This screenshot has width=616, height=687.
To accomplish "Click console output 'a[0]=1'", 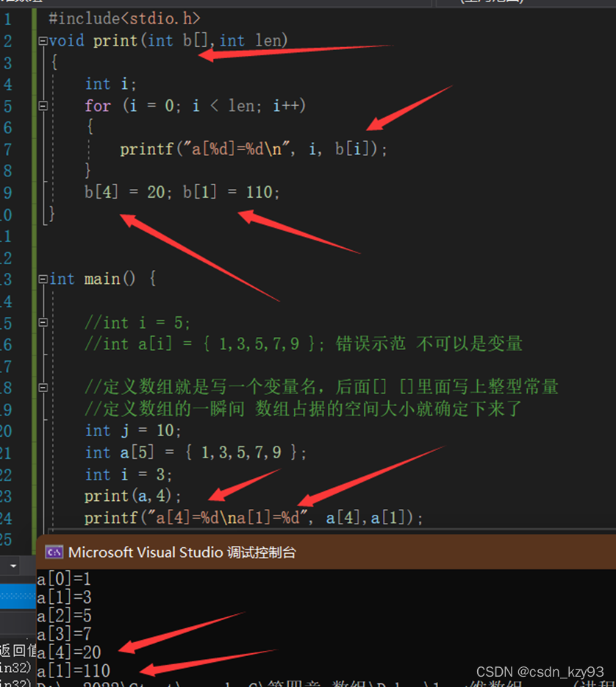I will coord(64,579).
